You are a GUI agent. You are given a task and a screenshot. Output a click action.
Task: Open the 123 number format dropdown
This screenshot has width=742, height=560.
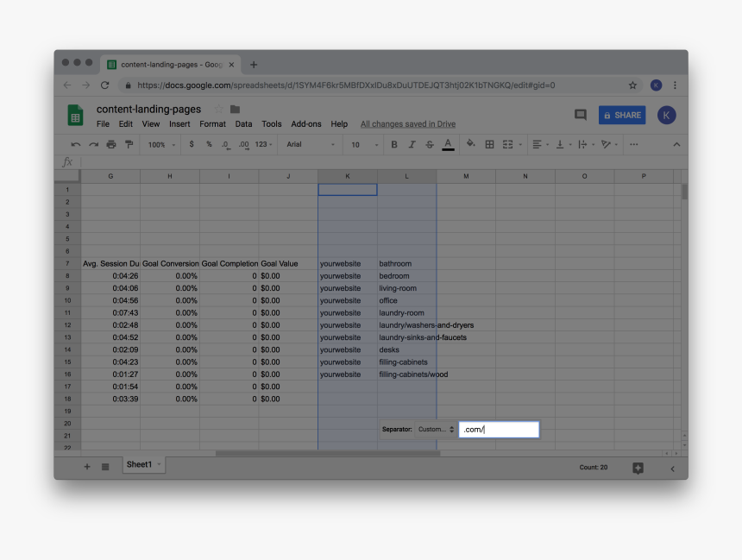pos(263,144)
